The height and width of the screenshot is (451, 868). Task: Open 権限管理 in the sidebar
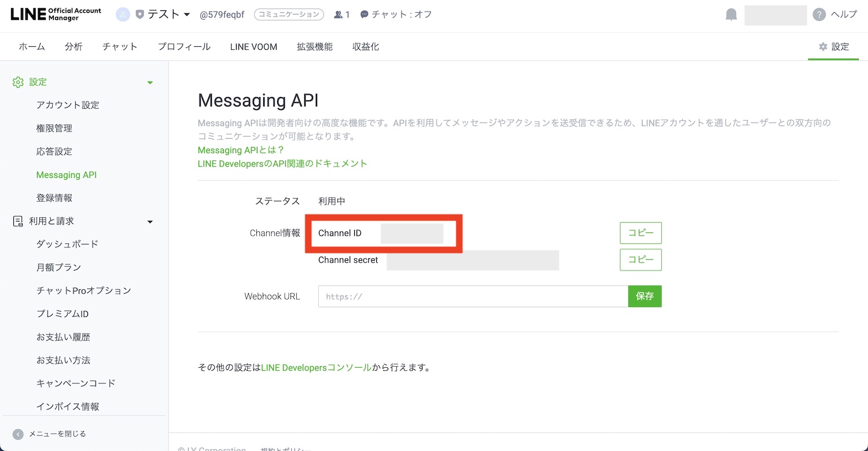54,128
